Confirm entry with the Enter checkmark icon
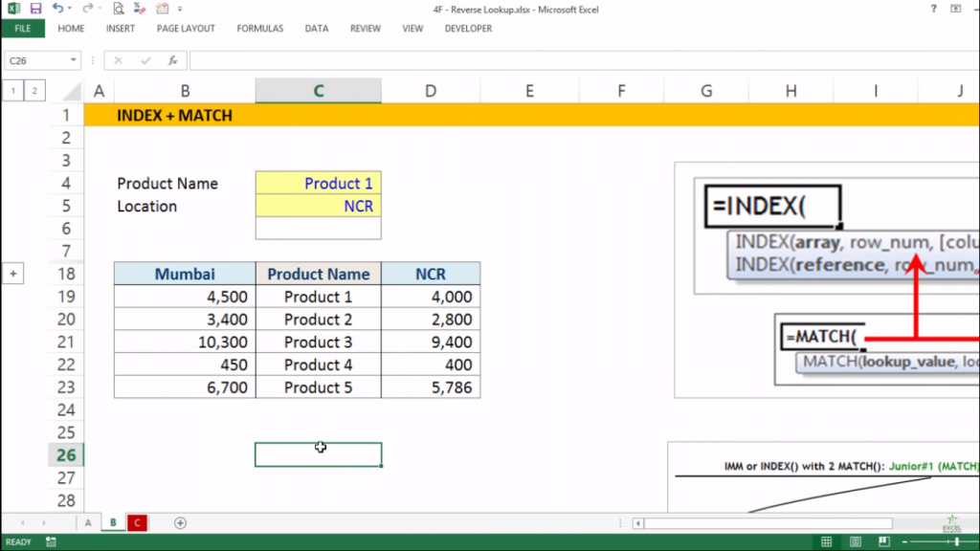Screen dimensions: 980x551 [145, 60]
